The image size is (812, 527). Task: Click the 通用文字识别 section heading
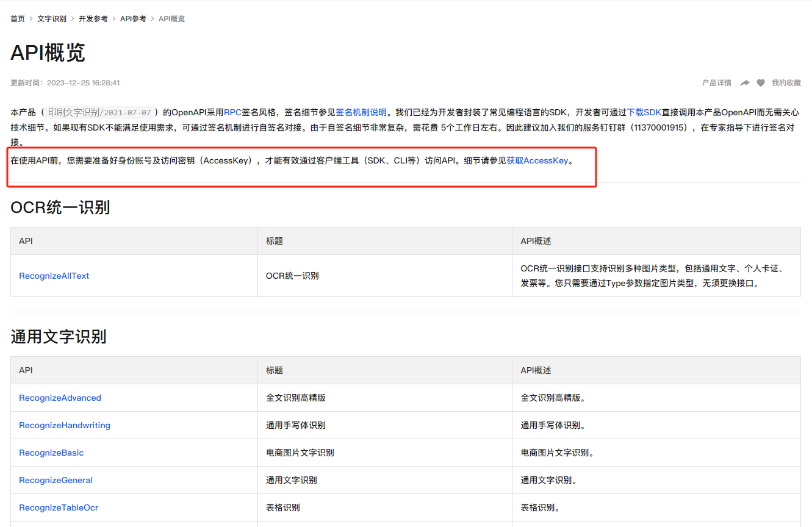coord(59,337)
